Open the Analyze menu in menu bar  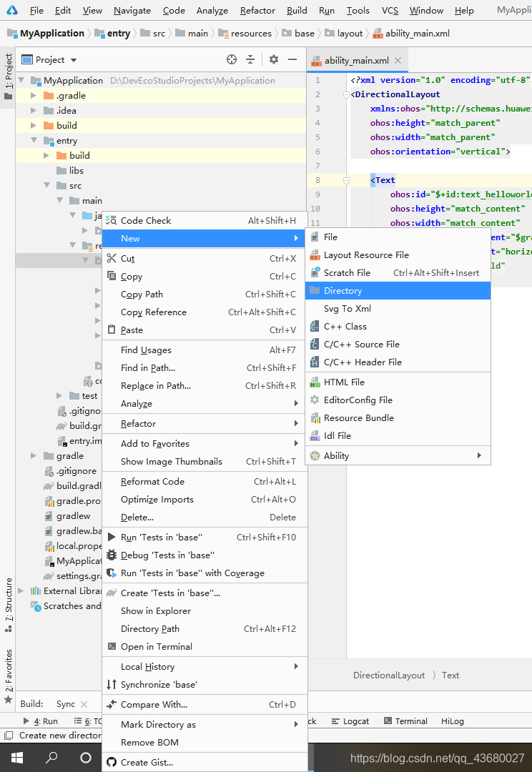[x=212, y=10]
